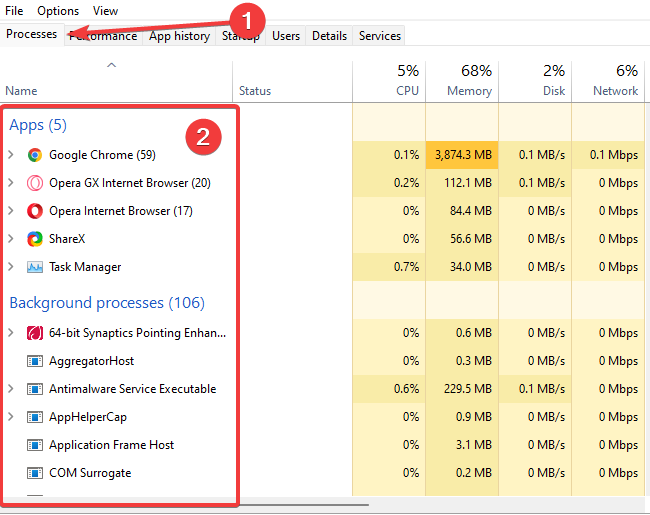The height and width of the screenshot is (515, 650).
Task: Select the Task Manager row name
Action: click(x=85, y=267)
